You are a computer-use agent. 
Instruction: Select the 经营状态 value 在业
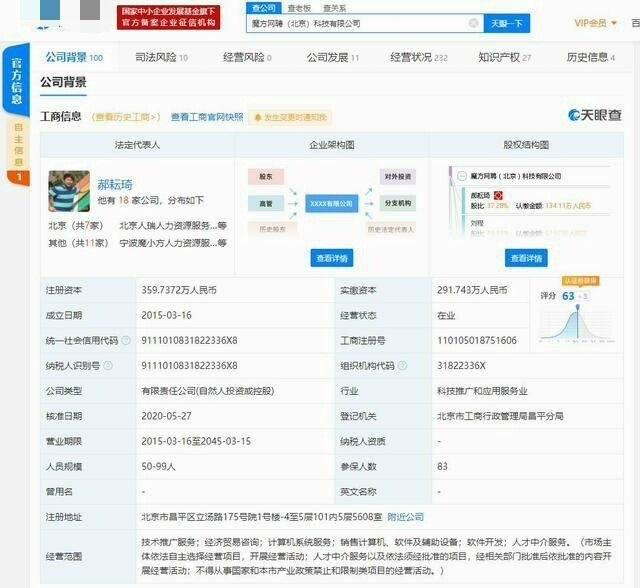[446, 315]
